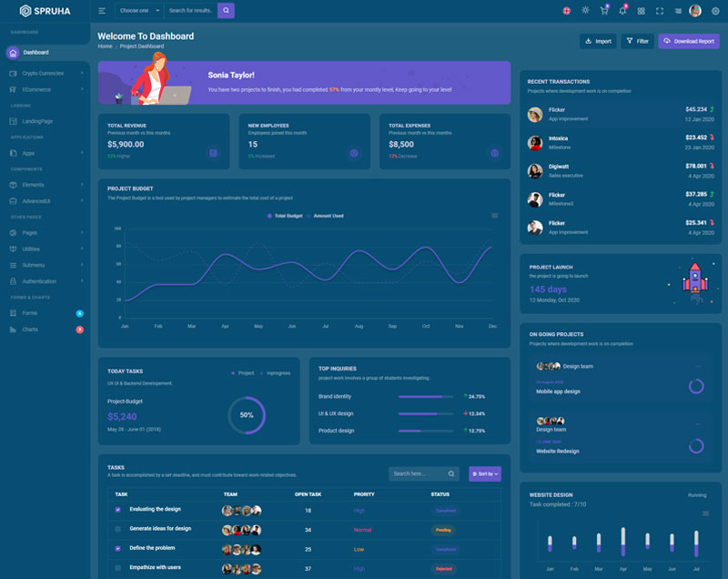The width and height of the screenshot is (728, 579).
Task: Click the Download Report button
Action: tap(689, 41)
